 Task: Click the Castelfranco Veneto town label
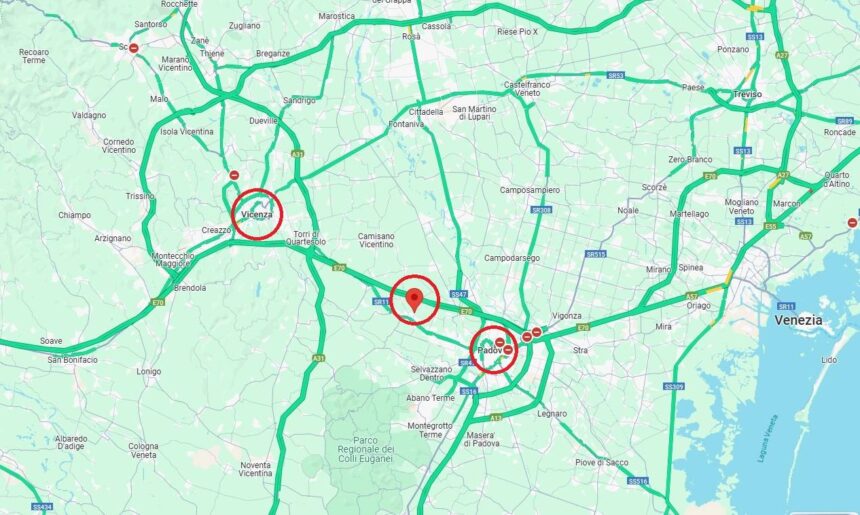pos(527,89)
